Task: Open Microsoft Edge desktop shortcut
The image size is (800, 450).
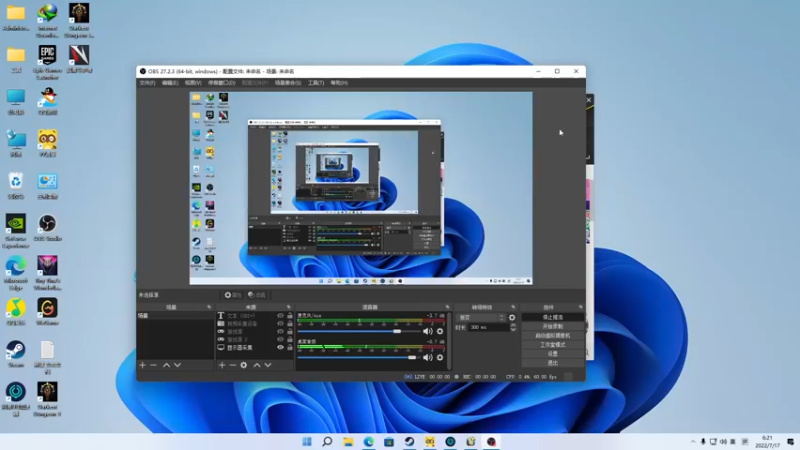Action: click(16, 273)
